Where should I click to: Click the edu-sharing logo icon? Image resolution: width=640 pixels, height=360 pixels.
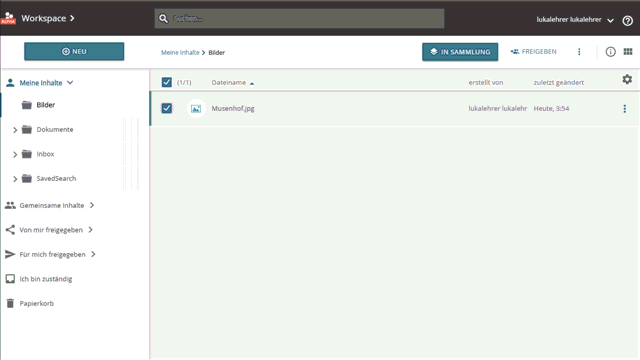pos(8,18)
